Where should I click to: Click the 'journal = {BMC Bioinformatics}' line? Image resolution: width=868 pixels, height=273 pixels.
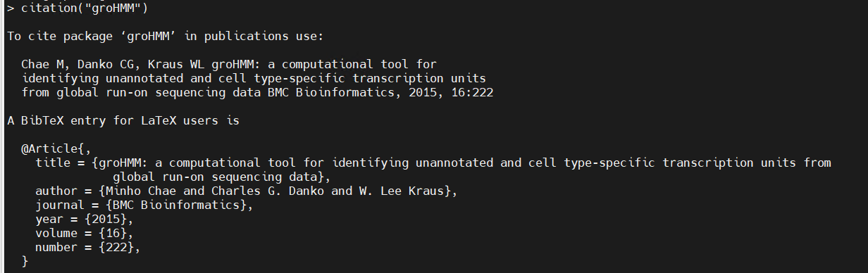click(144, 205)
